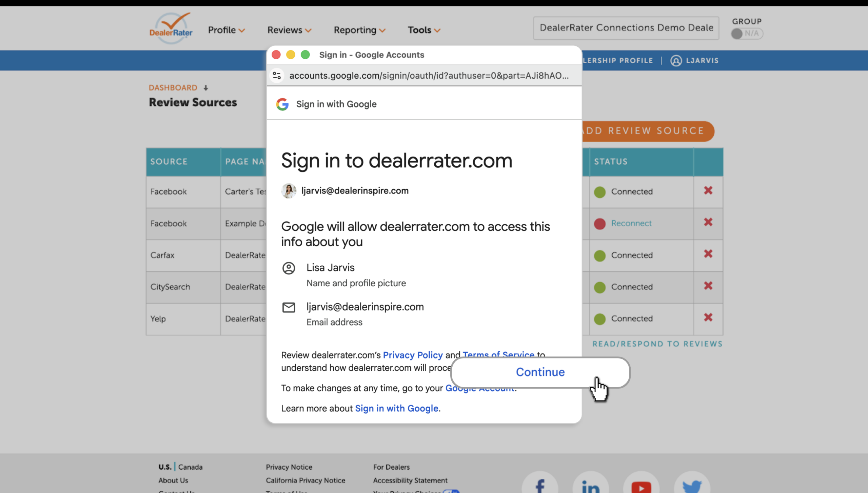Click the green status dot in Yelp row
This screenshot has height=493, width=868.
pos(600,319)
